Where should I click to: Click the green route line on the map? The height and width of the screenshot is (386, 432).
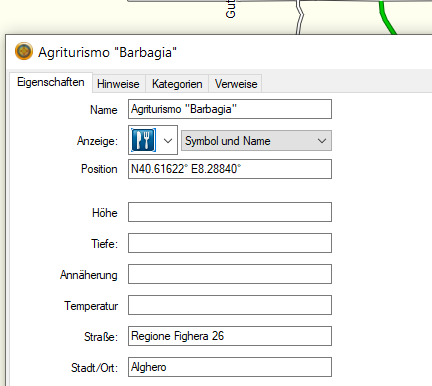(386, 18)
